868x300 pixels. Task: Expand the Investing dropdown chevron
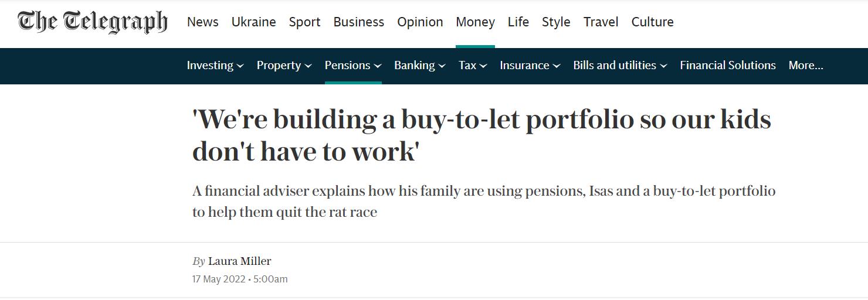(240, 66)
